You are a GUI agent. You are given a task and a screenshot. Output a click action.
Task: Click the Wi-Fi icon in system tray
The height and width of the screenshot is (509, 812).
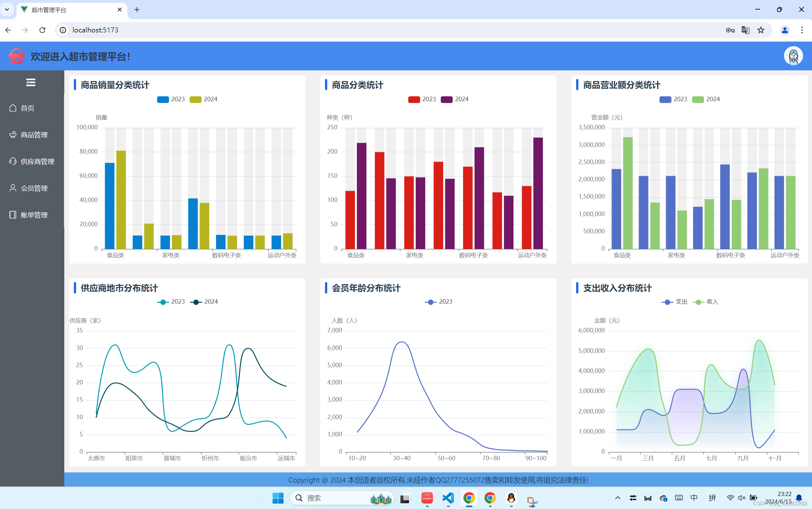(x=730, y=498)
